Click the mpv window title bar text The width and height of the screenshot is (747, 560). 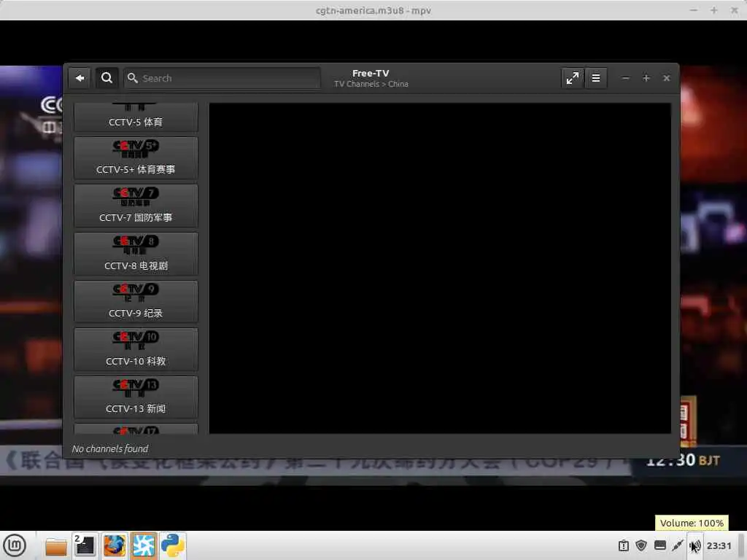(373, 10)
